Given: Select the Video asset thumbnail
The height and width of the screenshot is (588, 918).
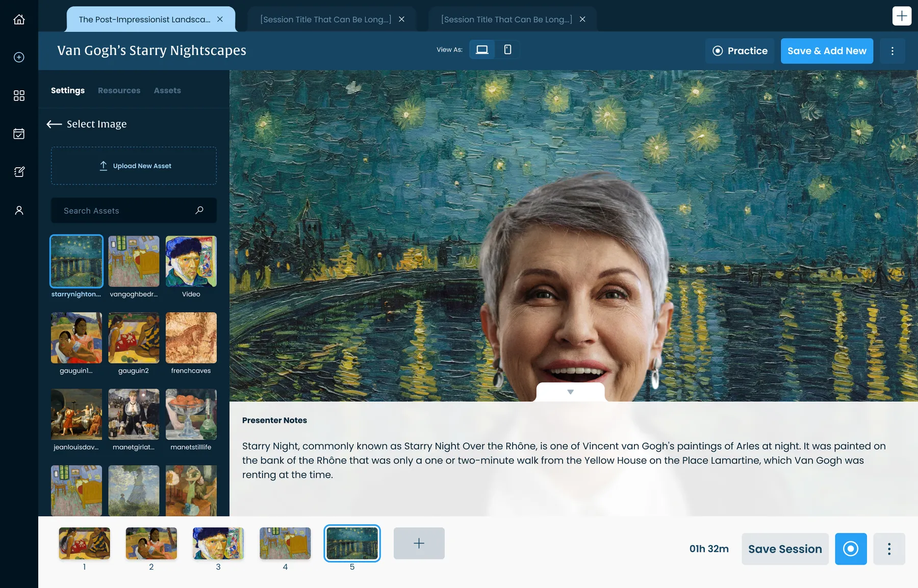Looking at the screenshot, I should click(191, 261).
